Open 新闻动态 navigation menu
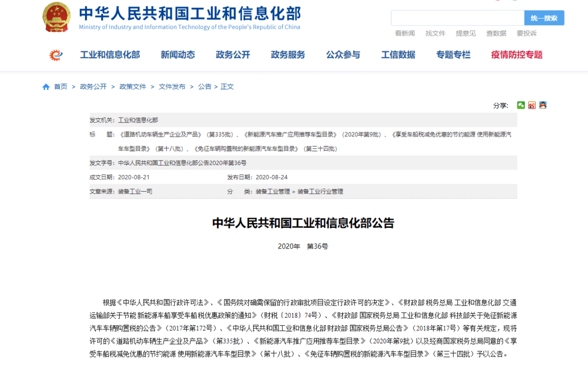This screenshot has height=370, width=588. pos(177,55)
